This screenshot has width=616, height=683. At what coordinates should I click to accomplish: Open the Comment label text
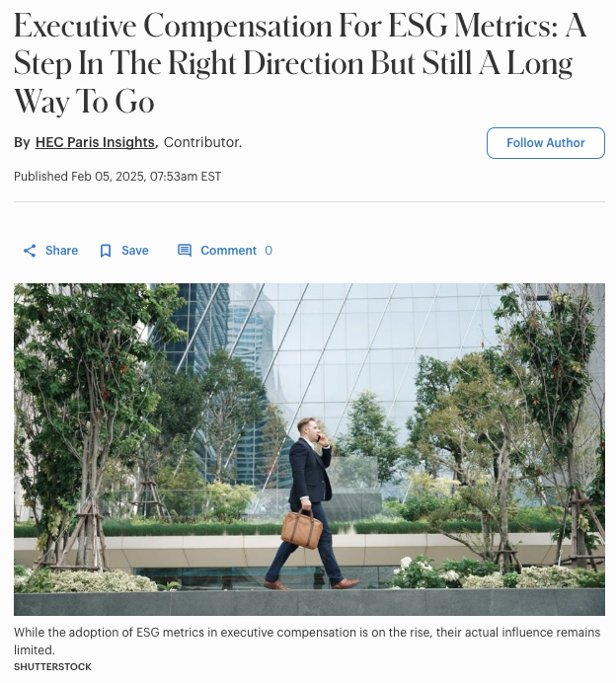pyautogui.click(x=228, y=251)
